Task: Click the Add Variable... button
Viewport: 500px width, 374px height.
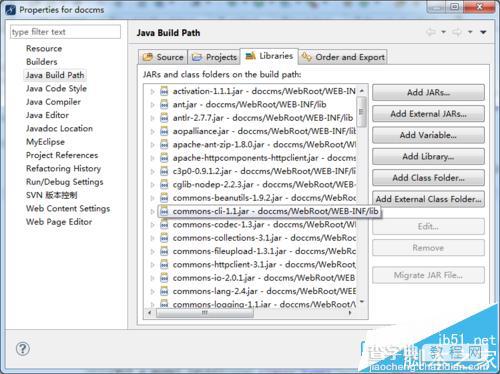Action: 428,135
